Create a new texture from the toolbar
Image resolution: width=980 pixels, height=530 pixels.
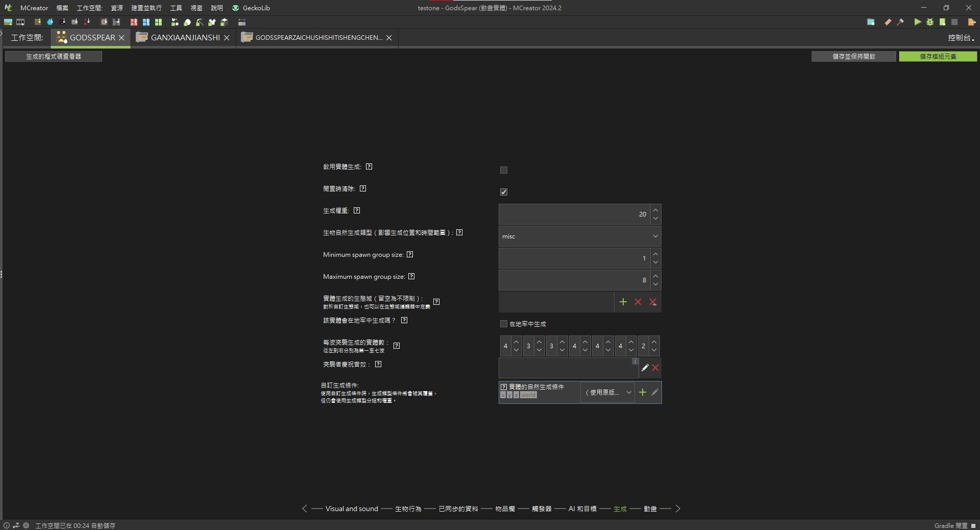click(x=8, y=22)
